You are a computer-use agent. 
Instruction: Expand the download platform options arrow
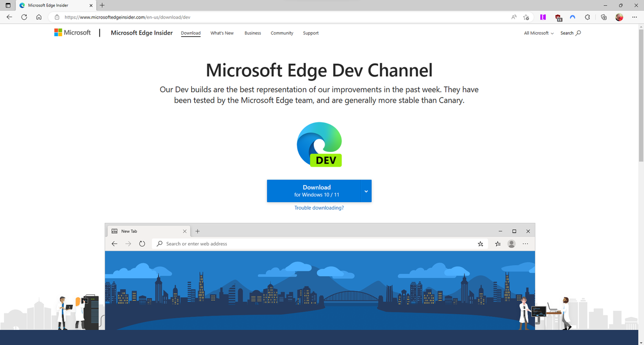click(x=366, y=191)
